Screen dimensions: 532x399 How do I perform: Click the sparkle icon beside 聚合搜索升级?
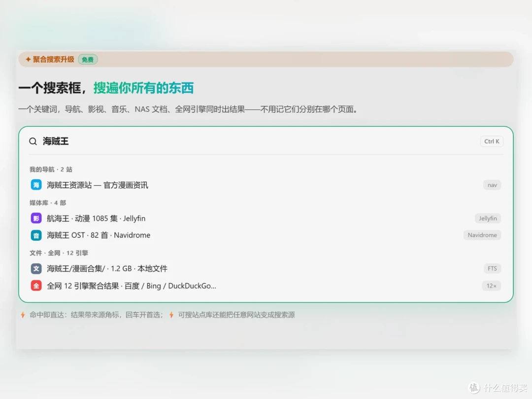click(x=28, y=60)
